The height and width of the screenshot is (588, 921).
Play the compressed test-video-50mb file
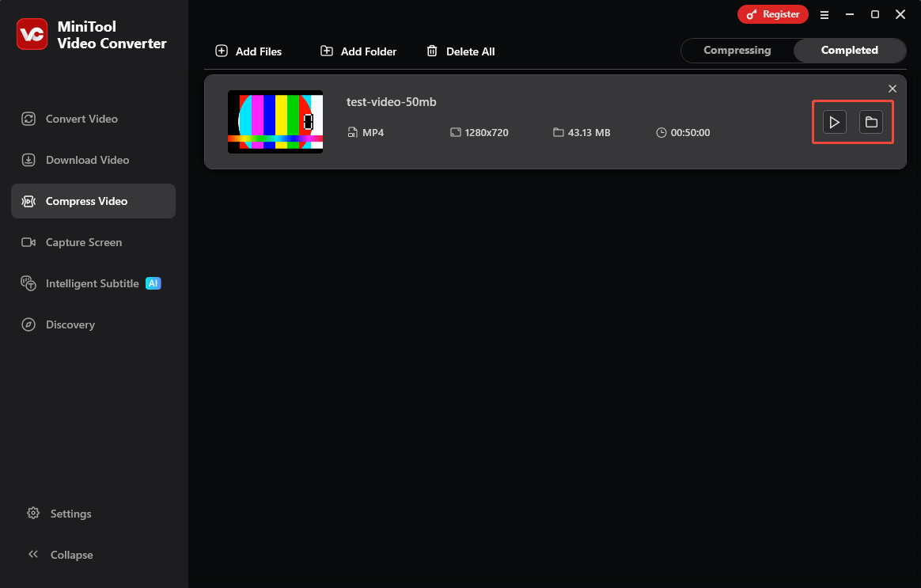point(833,122)
